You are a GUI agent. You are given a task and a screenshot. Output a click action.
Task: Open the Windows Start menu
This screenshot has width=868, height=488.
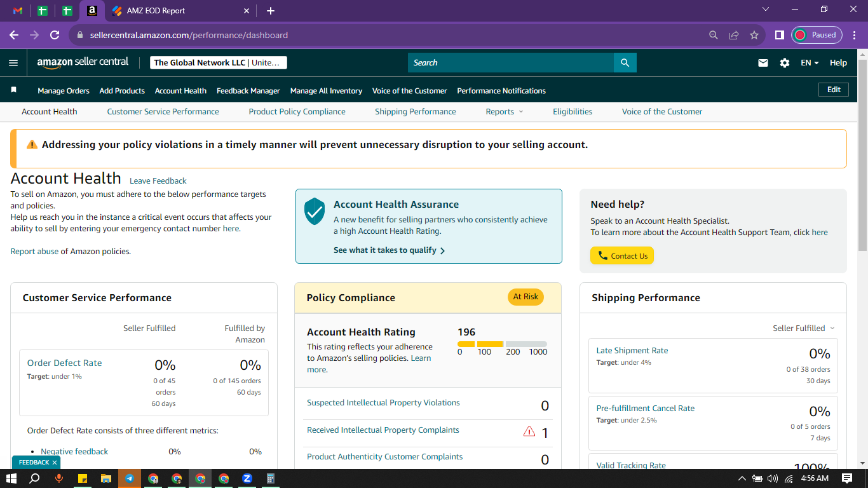pyautogui.click(x=11, y=478)
